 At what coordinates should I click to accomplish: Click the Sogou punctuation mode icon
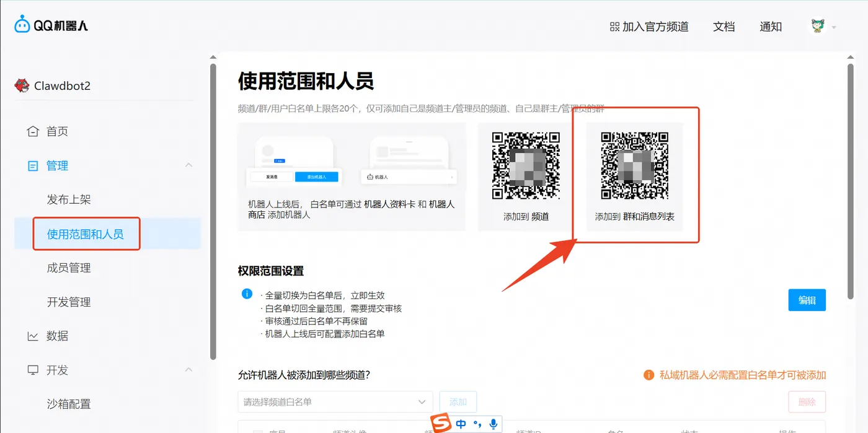[477, 424]
